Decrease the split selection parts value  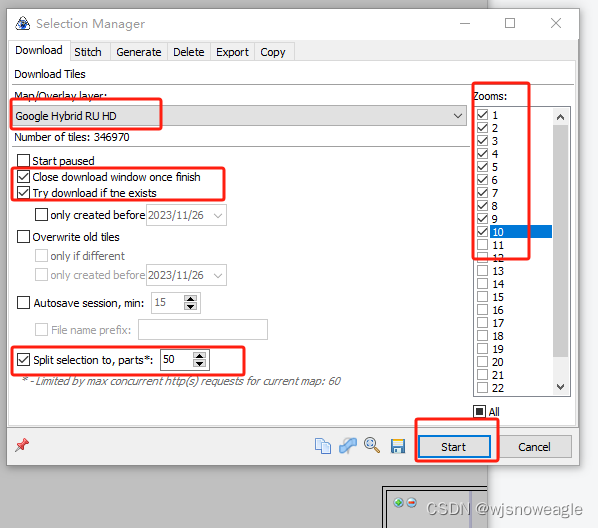pos(199,363)
